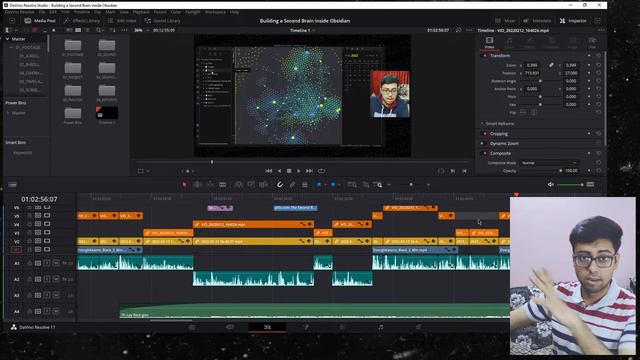This screenshot has width=640, height=360.
Task: Toggle the Media Pool panel button
Action: pos(40,20)
